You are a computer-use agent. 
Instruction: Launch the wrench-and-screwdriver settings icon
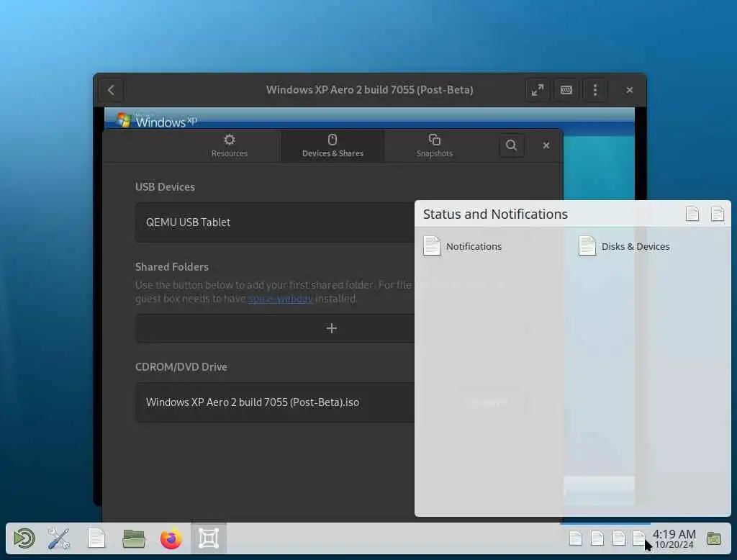pyautogui.click(x=59, y=538)
